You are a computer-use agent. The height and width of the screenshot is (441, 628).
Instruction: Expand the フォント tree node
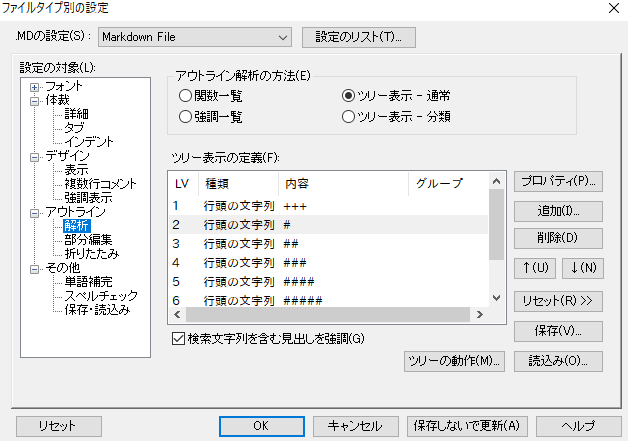click(34, 87)
